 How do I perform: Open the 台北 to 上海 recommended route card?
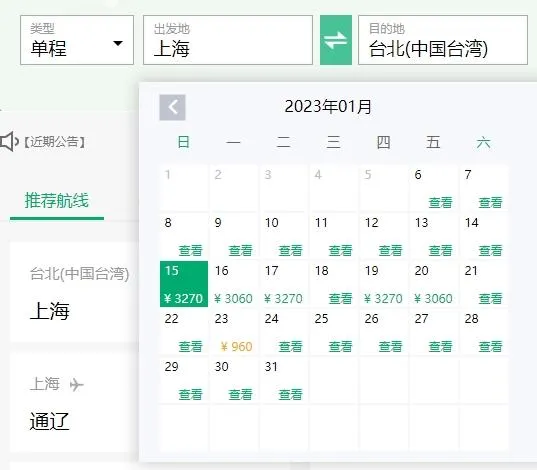tap(74, 292)
